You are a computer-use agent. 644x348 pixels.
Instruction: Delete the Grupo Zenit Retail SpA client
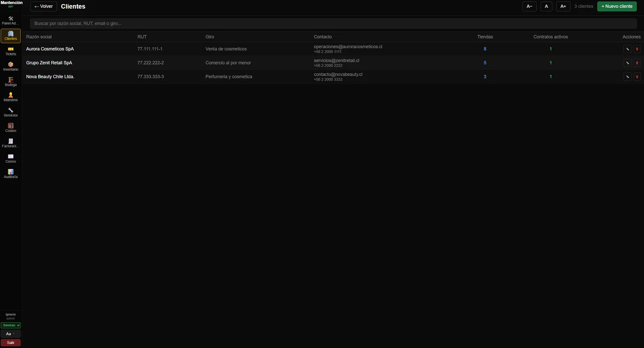tap(637, 63)
